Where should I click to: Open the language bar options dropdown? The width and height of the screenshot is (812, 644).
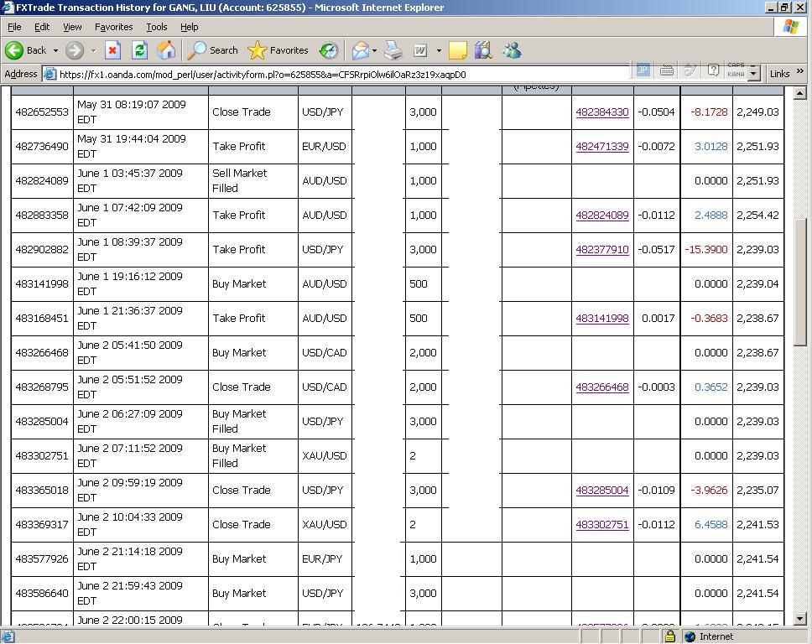click(x=753, y=73)
